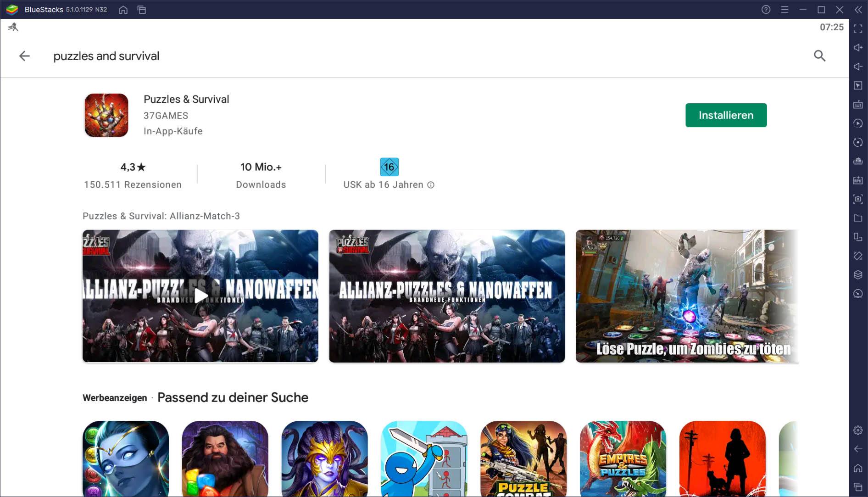Screen dimensions: 868x497
Task: Lock the mouse cursor via sidebar
Action: point(858,85)
